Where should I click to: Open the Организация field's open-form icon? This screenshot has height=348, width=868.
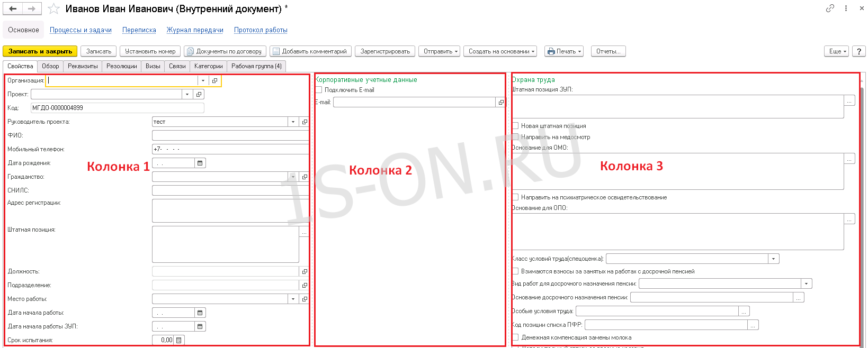(214, 80)
